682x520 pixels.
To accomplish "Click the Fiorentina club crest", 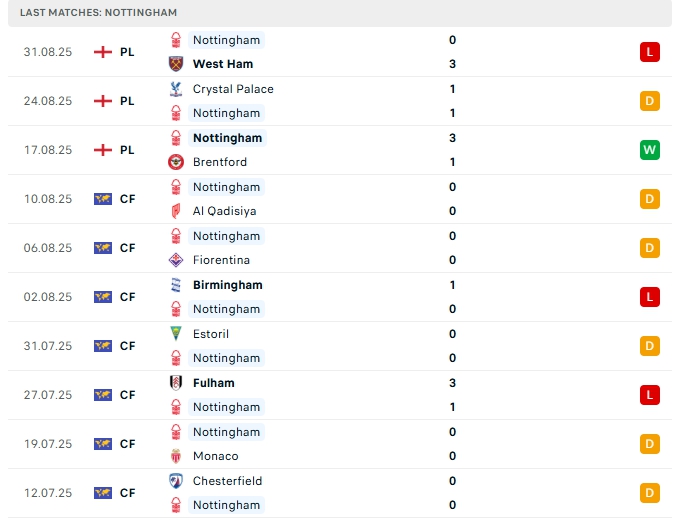I will 176,260.
